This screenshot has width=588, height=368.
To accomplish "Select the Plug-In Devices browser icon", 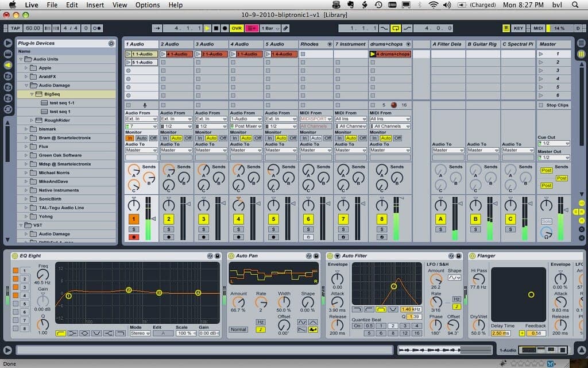I will 8,65.
